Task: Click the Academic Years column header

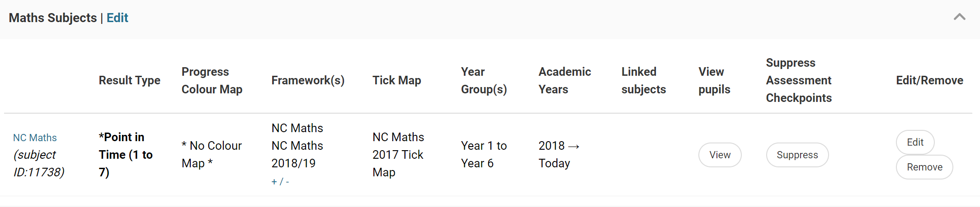Action: [x=565, y=80]
